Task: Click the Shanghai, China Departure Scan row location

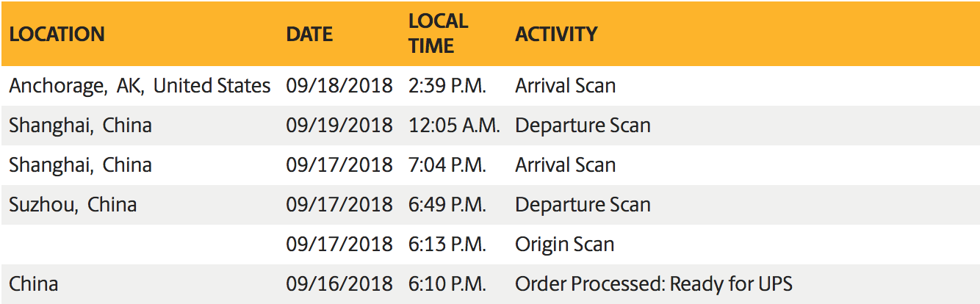Action: click(x=80, y=126)
